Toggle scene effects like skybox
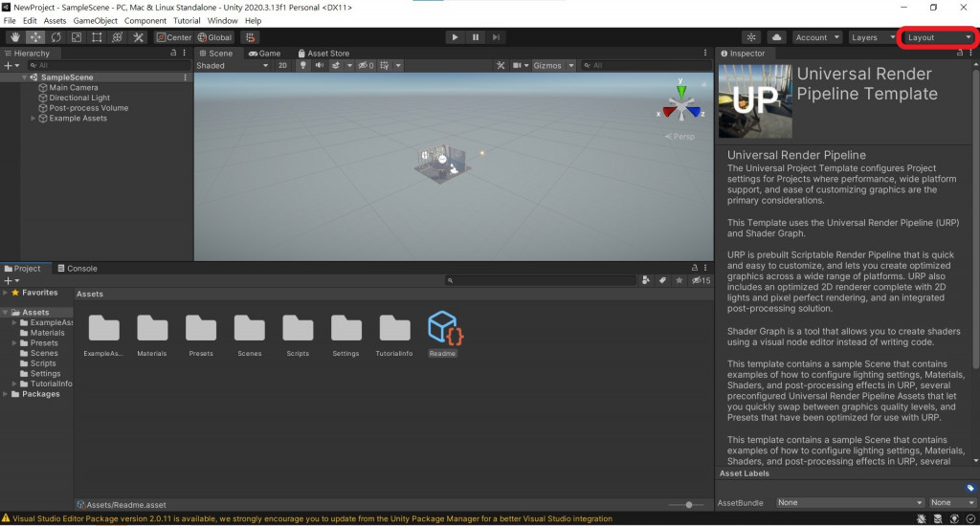The width and height of the screenshot is (980, 526). click(336, 66)
